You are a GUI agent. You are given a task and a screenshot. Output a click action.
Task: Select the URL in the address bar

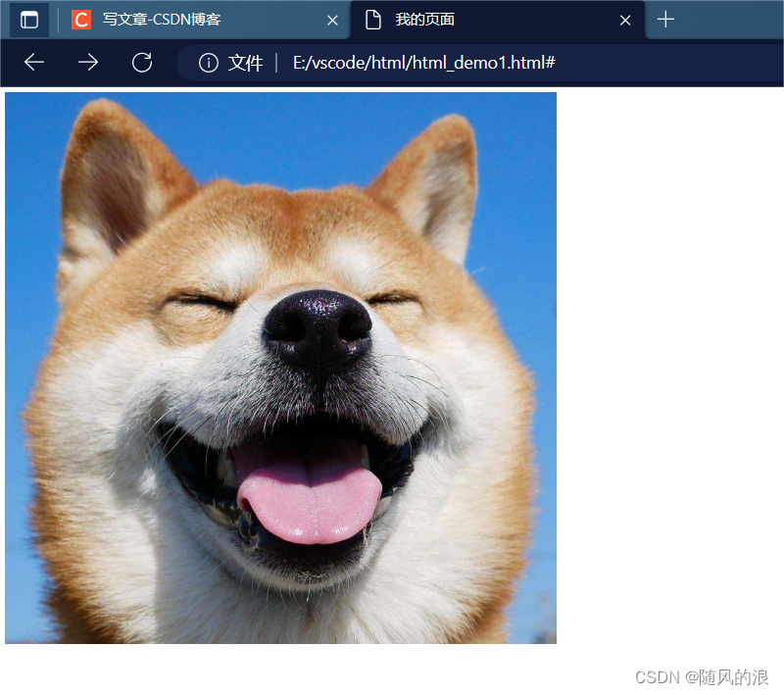(421, 62)
